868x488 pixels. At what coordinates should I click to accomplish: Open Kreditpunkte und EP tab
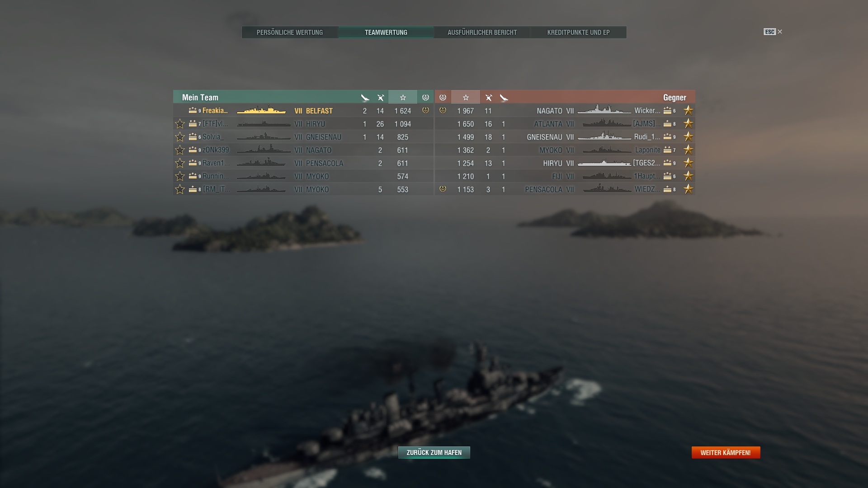578,33
